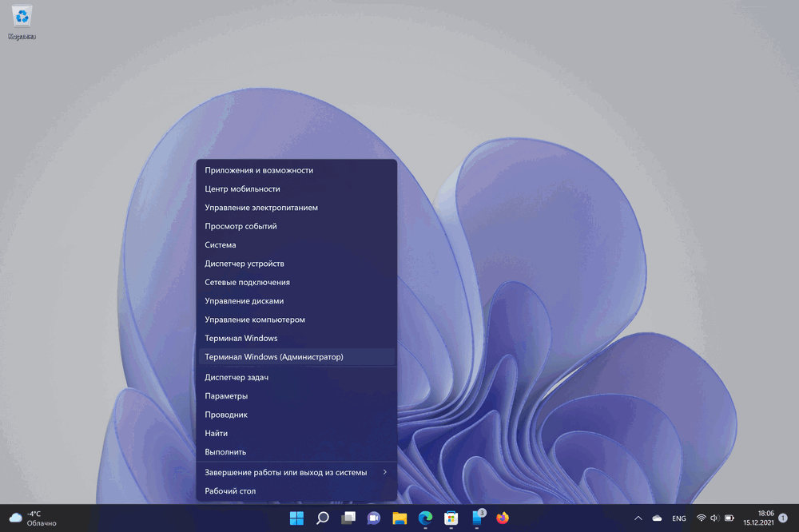This screenshot has height=532, width=799.
Task: Open taskbar Search magnifier
Action: 323,518
